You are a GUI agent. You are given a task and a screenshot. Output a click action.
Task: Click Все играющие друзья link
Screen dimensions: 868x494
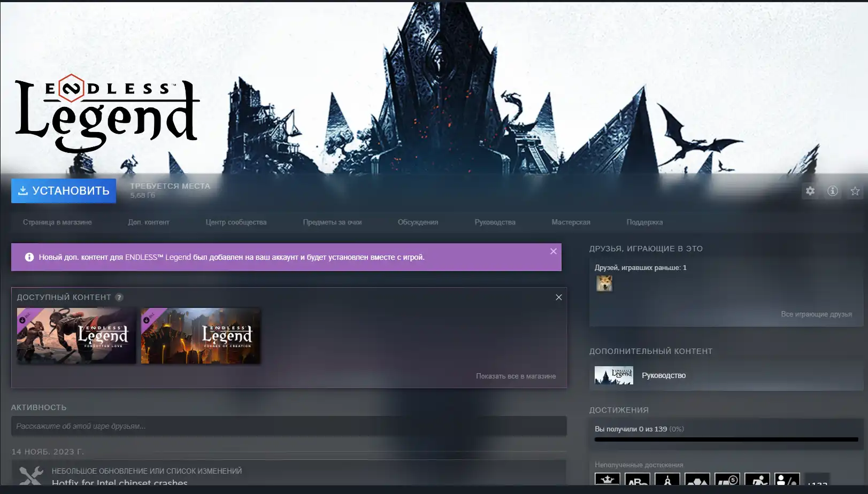click(x=816, y=314)
